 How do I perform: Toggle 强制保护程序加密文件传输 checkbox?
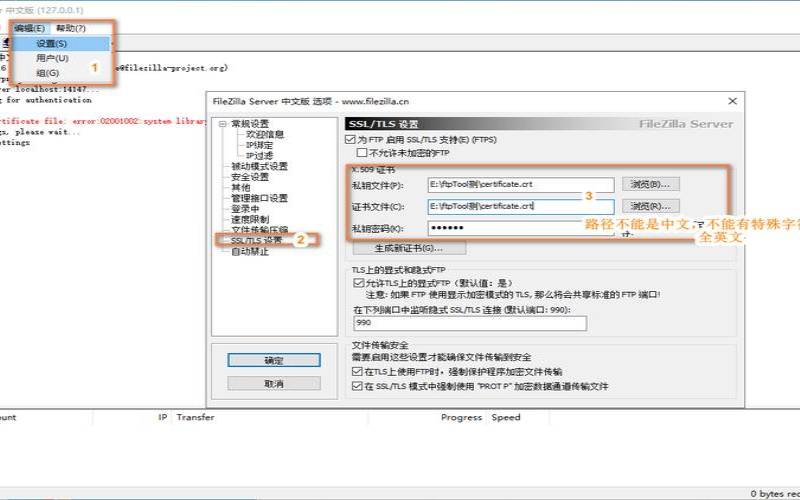pyautogui.click(x=357, y=371)
